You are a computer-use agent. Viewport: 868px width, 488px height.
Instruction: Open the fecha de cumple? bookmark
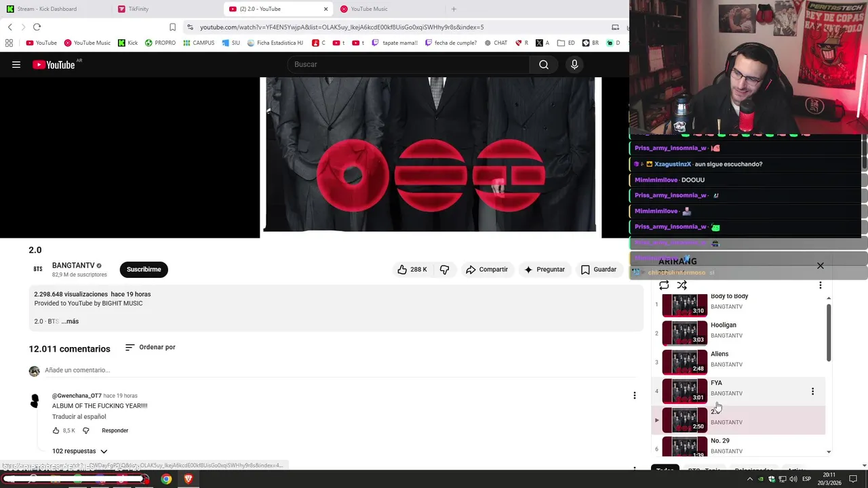(451, 43)
